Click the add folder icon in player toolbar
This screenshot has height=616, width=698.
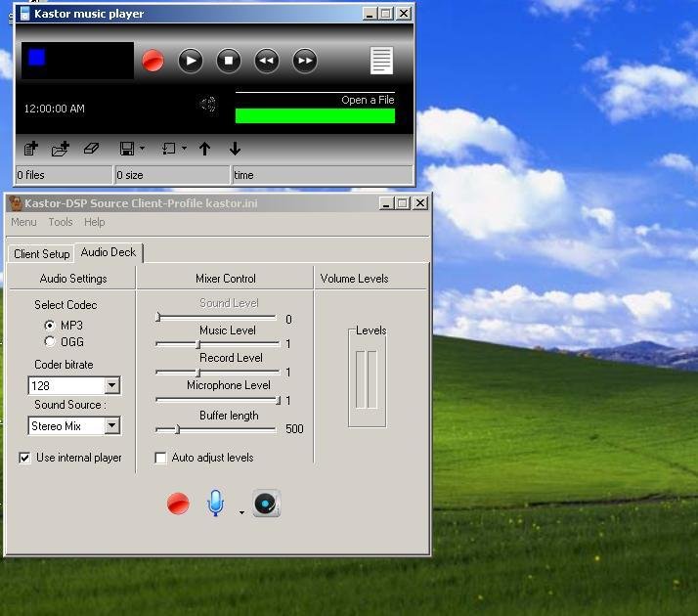[60, 149]
